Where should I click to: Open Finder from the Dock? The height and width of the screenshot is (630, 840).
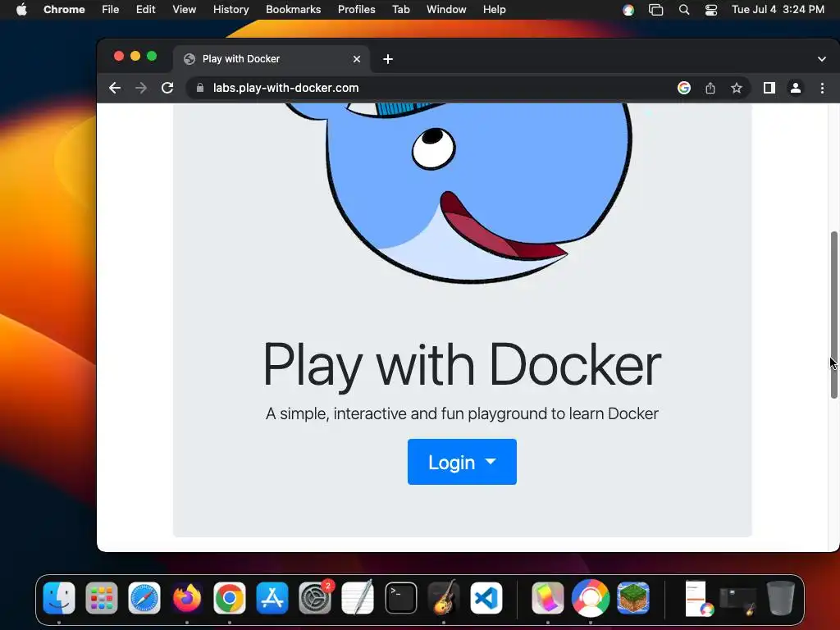[59, 598]
